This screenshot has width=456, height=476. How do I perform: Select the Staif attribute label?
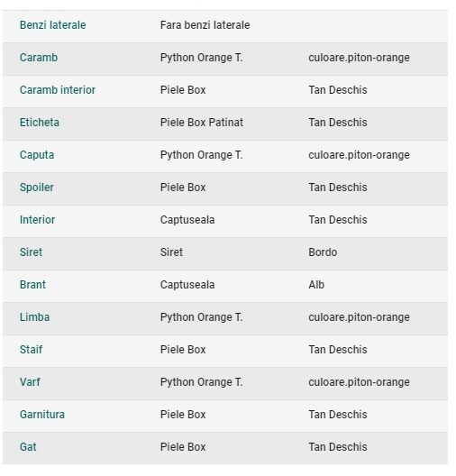[x=31, y=350]
